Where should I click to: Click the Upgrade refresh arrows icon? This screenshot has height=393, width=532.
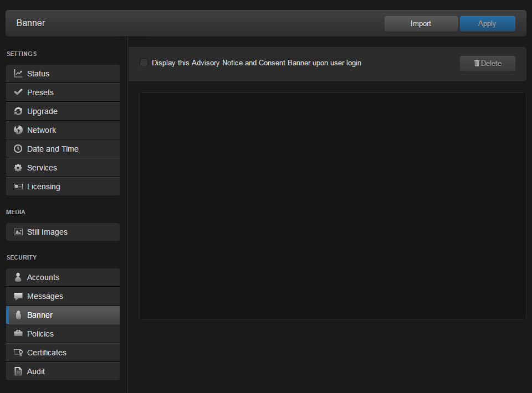pos(18,111)
